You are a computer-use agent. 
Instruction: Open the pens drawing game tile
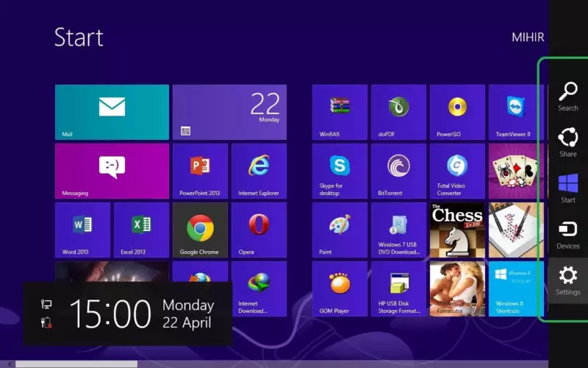517,230
